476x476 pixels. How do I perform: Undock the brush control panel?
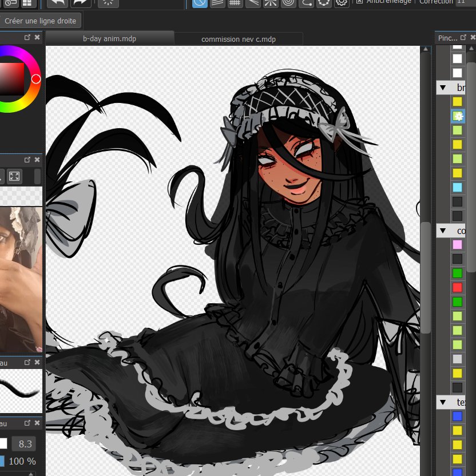27,423
